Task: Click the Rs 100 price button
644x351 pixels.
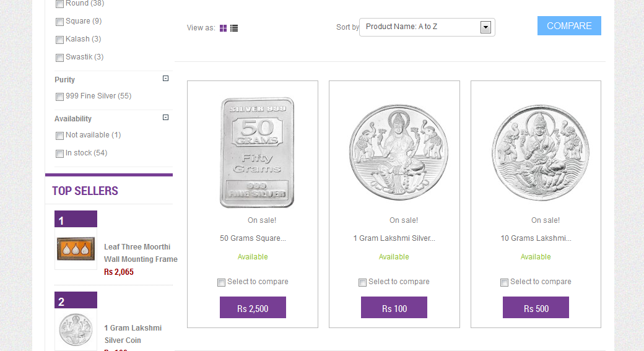Action: tap(394, 308)
